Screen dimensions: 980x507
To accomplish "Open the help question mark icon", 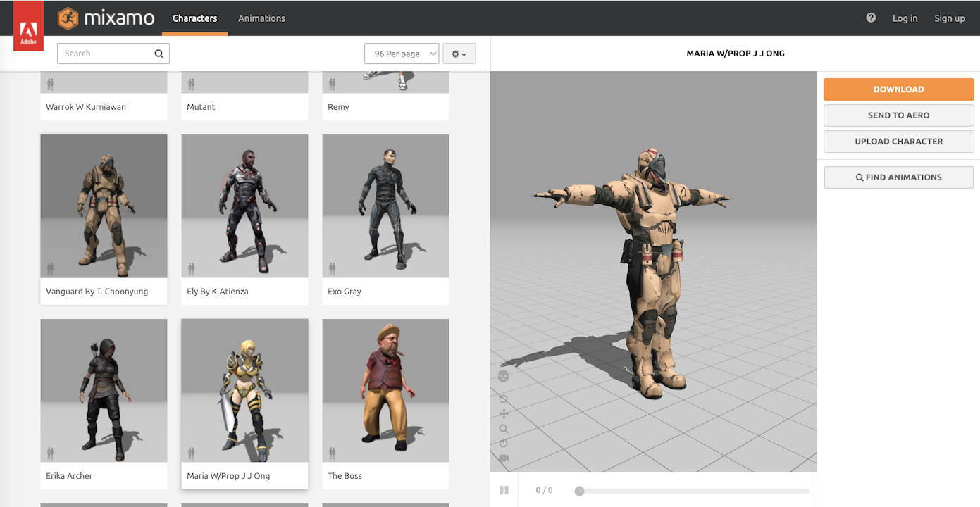I will pos(871,18).
